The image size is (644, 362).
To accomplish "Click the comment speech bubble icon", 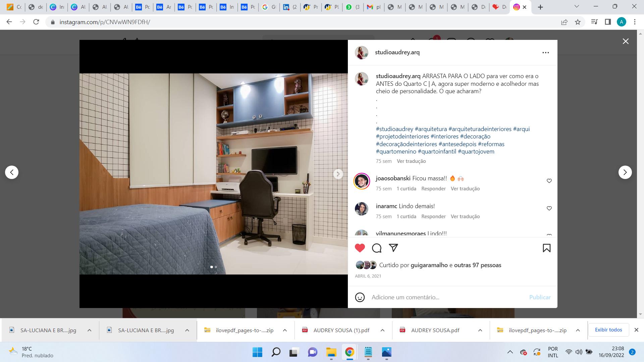I will click(x=377, y=248).
